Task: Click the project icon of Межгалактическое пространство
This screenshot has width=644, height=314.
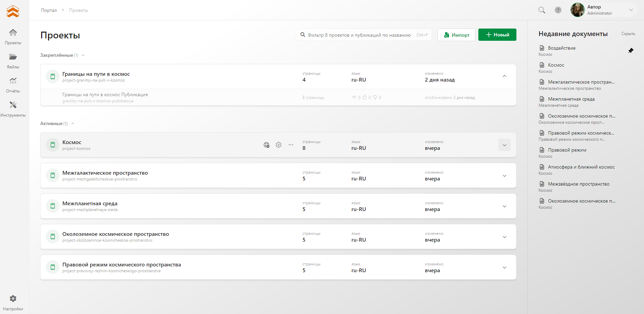Action: 53,175
